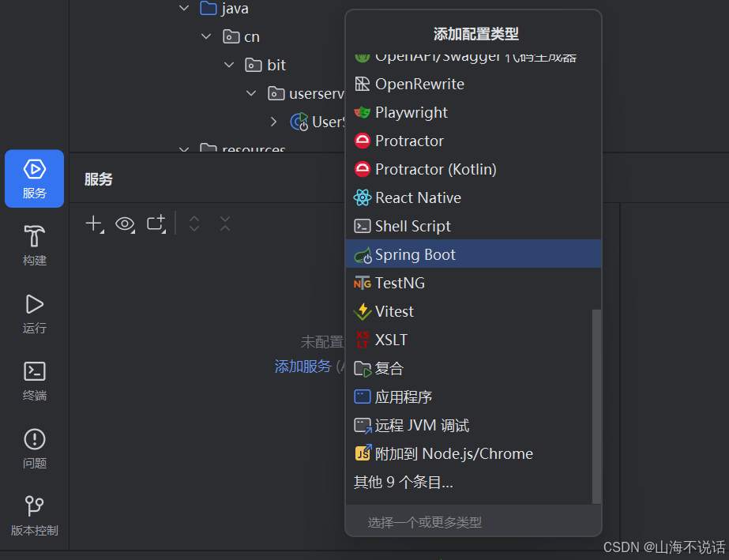Click the Spring Boot leaf icon
729x560 pixels.
[x=363, y=255]
